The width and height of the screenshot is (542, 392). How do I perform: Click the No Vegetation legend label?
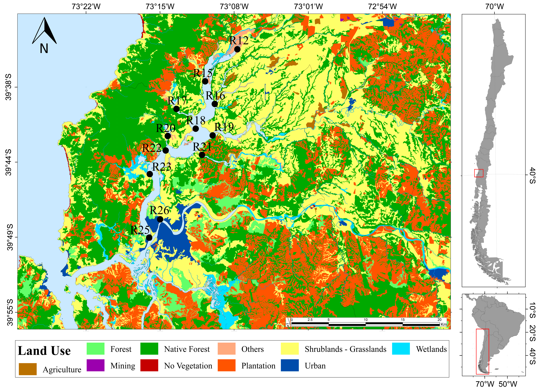[188, 366]
